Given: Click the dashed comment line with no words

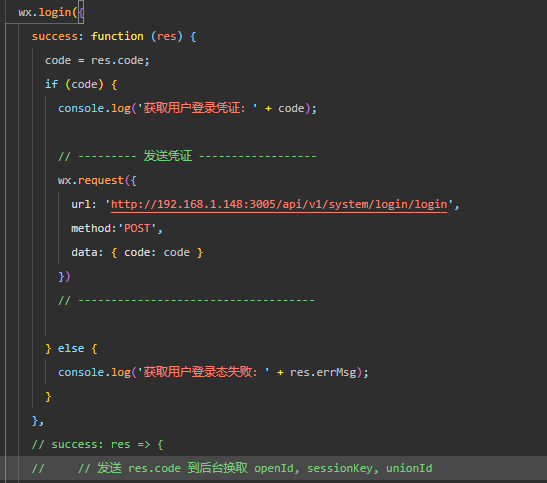Looking at the screenshot, I should point(186,300).
